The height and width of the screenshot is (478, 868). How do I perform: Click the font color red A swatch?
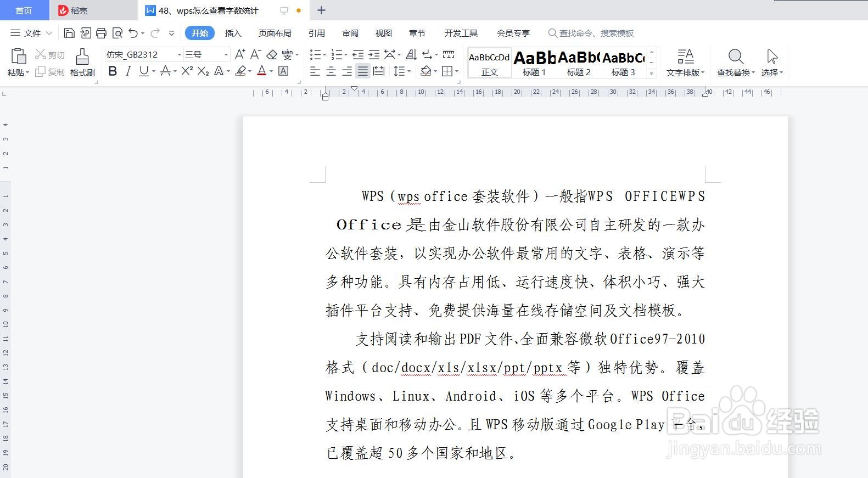click(x=262, y=71)
